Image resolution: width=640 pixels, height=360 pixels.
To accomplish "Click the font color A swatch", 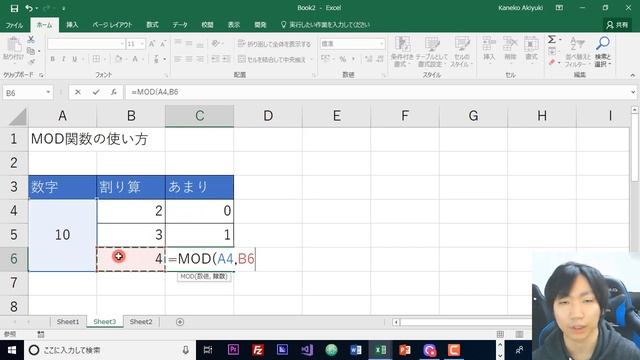I will 135,60.
